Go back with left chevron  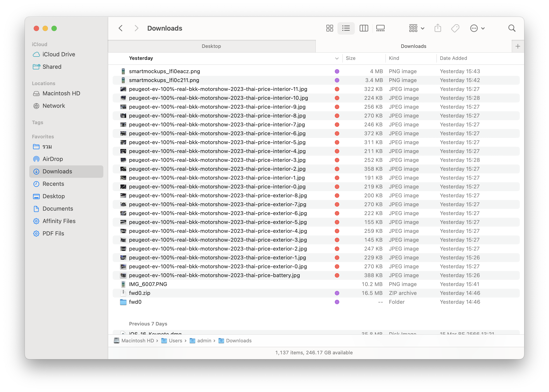click(x=121, y=28)
